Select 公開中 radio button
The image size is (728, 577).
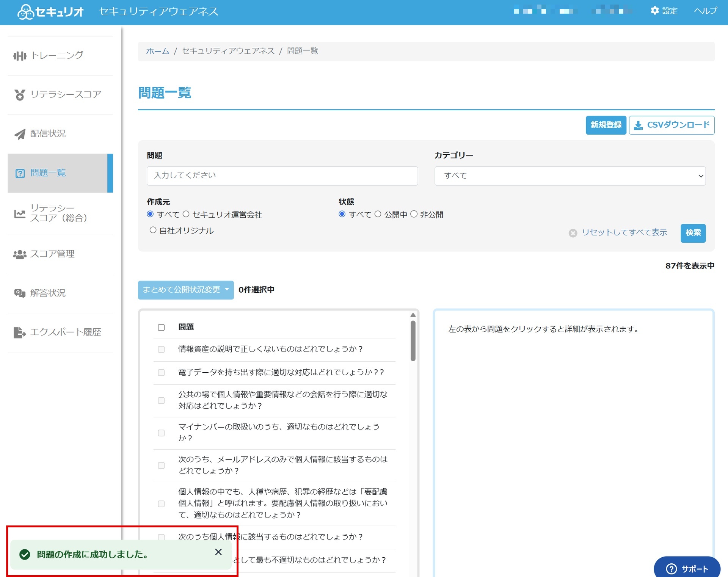pos(378,214)
